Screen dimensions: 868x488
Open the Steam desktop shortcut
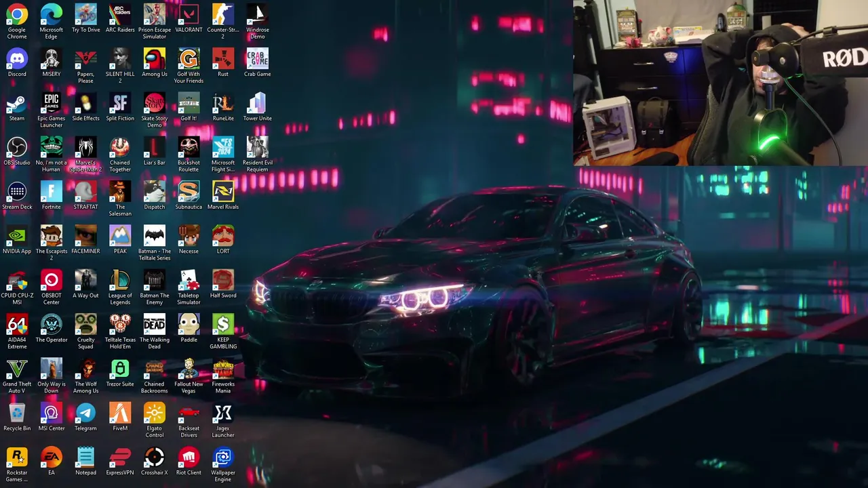click(17, 103)
